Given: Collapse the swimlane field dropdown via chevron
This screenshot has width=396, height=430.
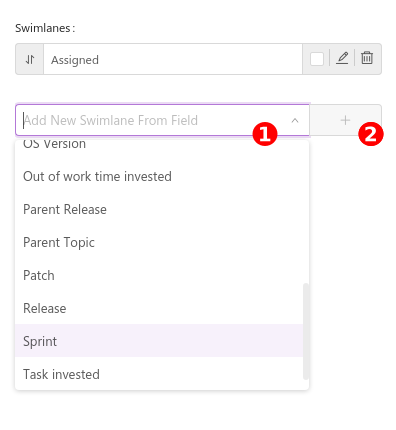Looking at the screenshot, I should tap(295, 120).
